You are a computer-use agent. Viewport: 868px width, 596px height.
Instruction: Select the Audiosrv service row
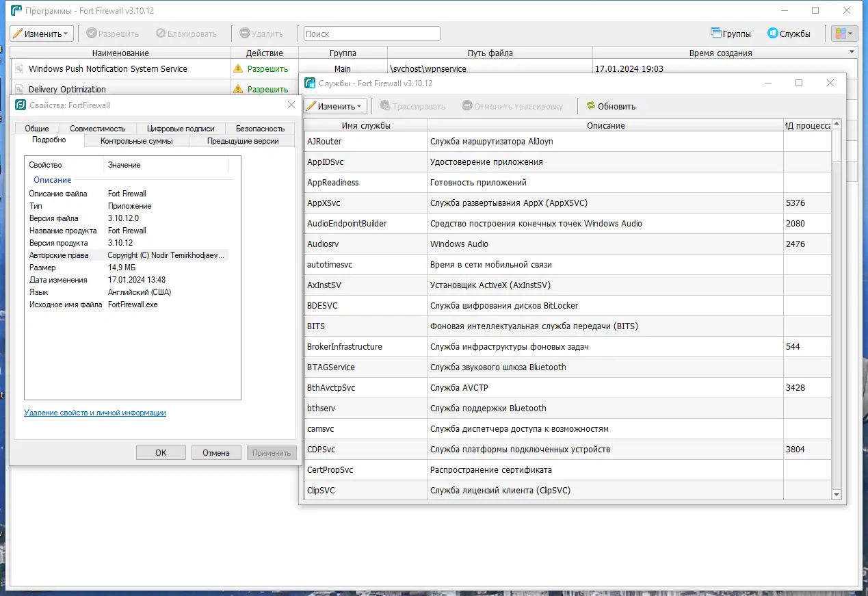click(x=568, y=244)
